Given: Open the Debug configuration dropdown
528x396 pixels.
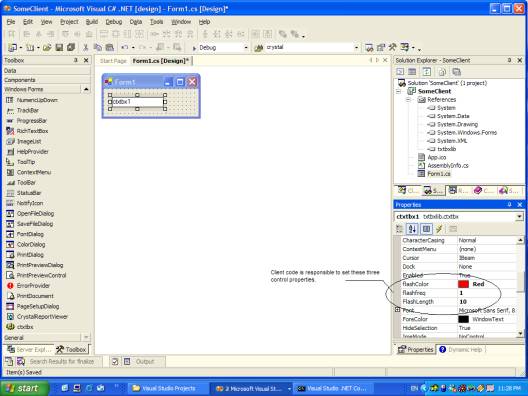Looking at the screenshot, I should point(246,48).
